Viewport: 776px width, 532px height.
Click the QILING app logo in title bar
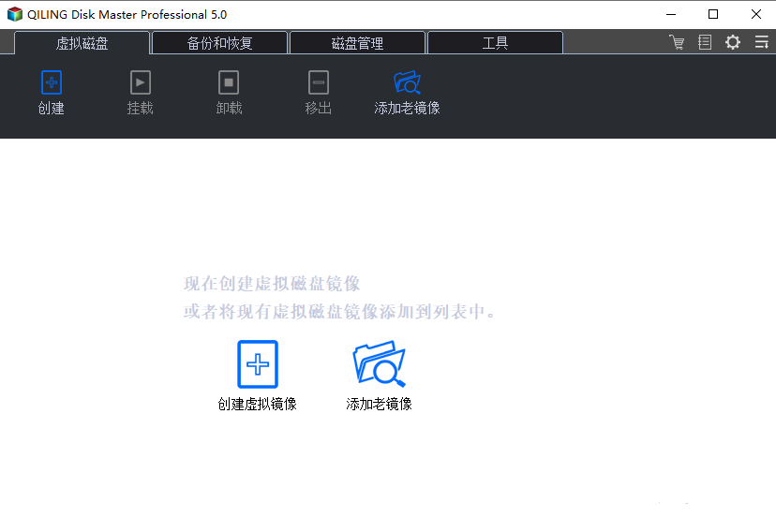(15, 14)
